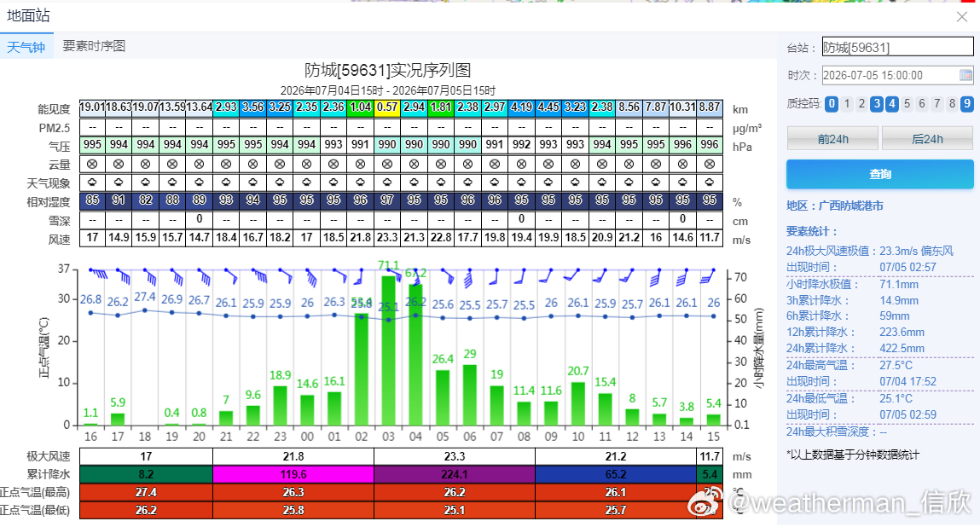980x527 pixels.
Task: Click the 27.4 temperature point at hour 18
Action: (145, 310)
